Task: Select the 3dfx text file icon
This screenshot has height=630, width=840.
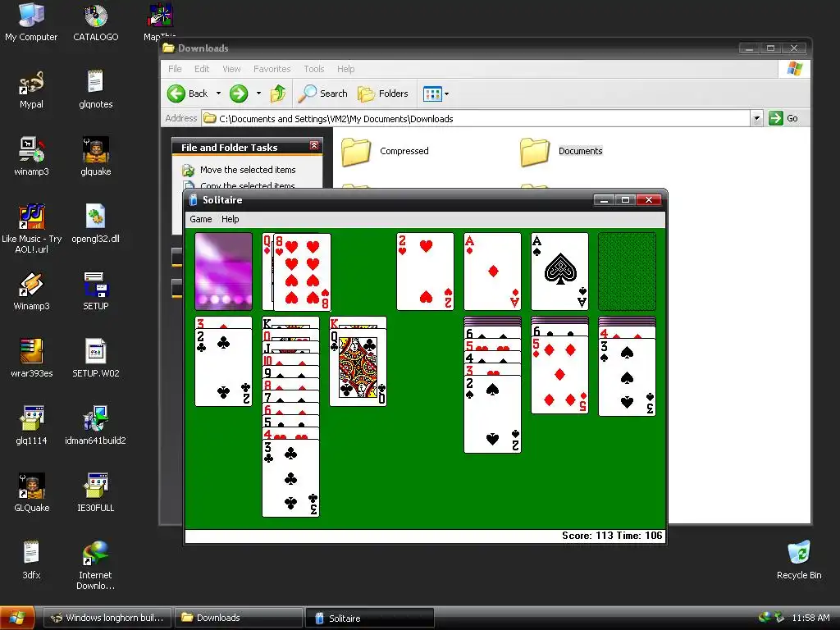Action: coord(31,560)
